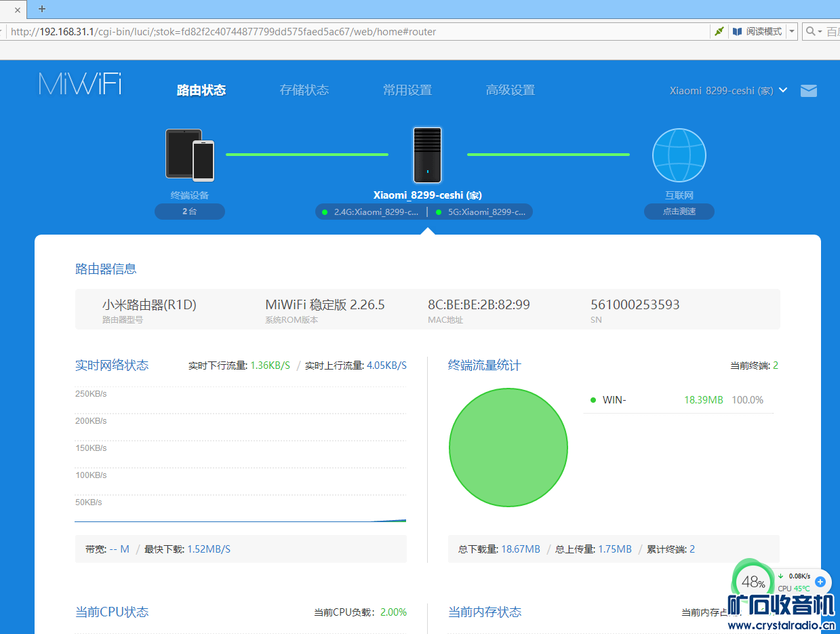Image resolution: width=840 pixels, height=634 pixels.
Task: Switch to 存储状态 tab
Action: tap(304, 90)
